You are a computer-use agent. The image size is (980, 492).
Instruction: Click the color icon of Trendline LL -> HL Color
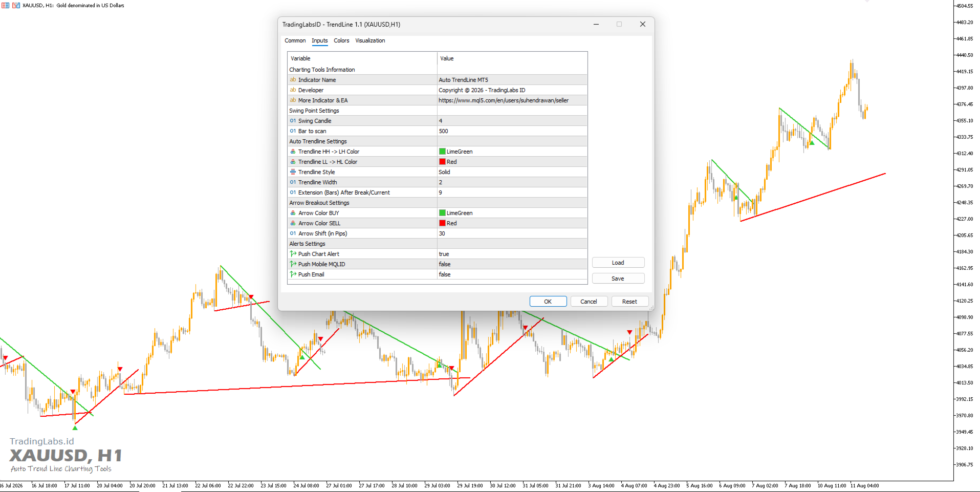click(293, 162)
